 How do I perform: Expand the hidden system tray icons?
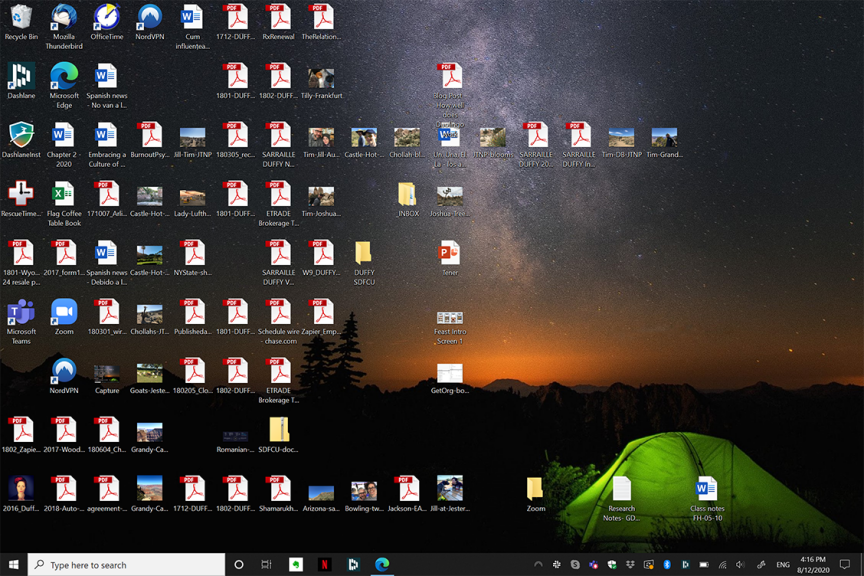click(538, 565)
